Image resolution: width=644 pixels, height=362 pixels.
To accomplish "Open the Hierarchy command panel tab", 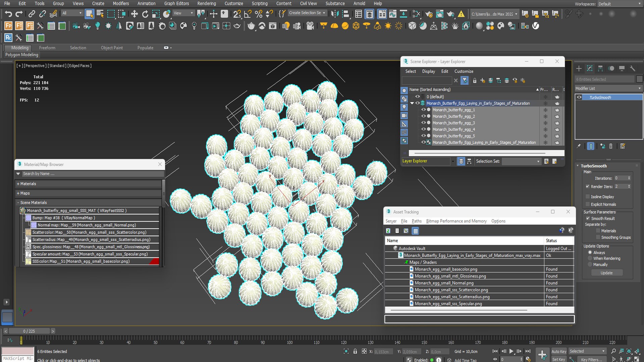I will [600, 68].
